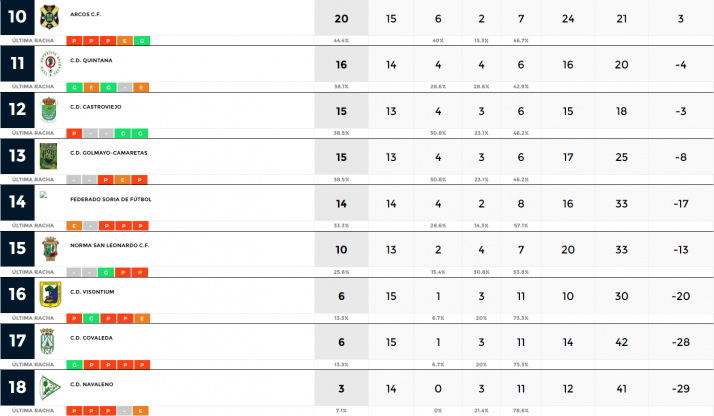Click the Norma San Leonardo C.F. name
The image size is (714, 416).
(x=109, y=245)
